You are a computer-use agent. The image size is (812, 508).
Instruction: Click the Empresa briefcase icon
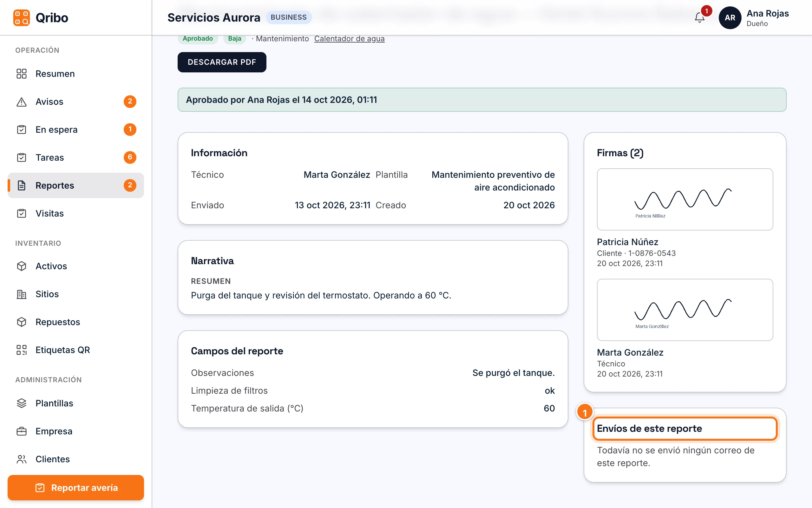(22, 431)
